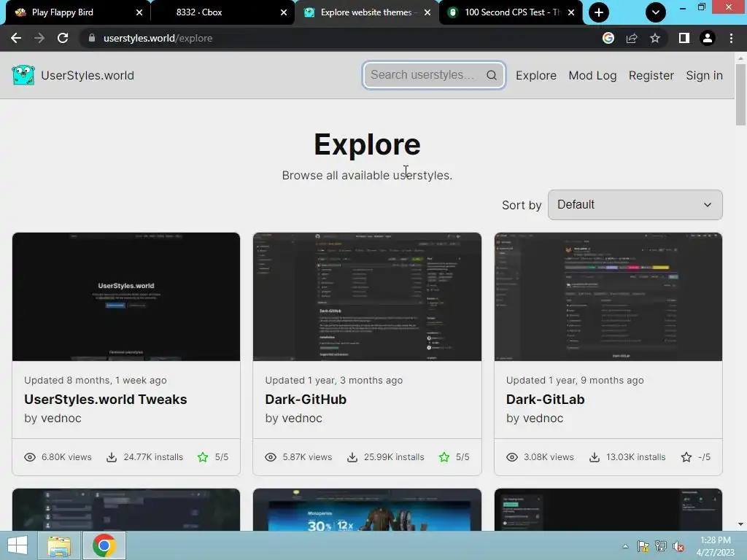Click Chrome icon in taskbar
This screenshot has width=747, height=560.
[x=104, y=545]
